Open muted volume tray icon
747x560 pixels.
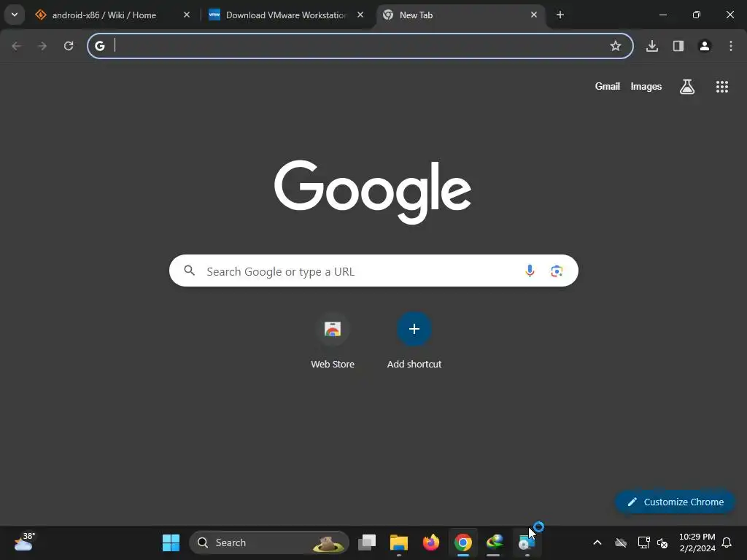pos(662,542)
